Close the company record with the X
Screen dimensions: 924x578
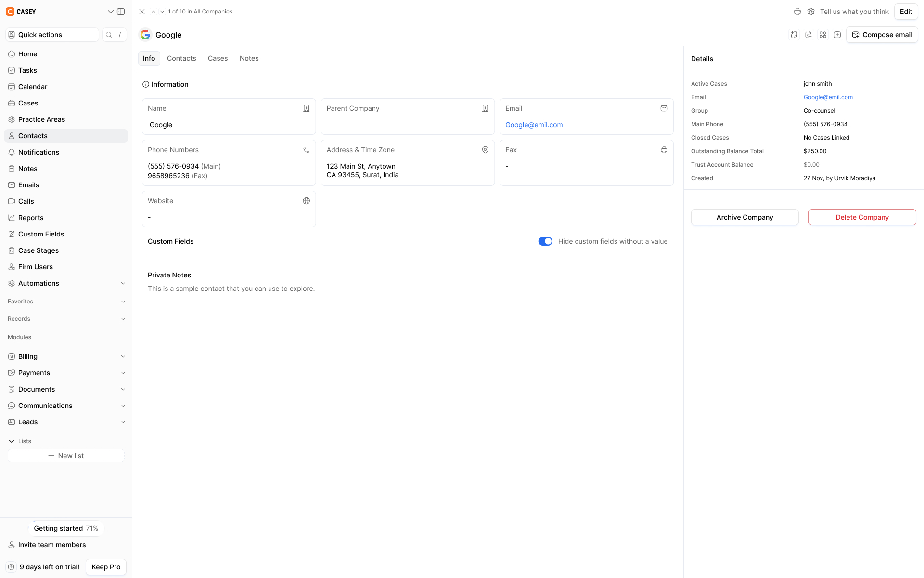pos(142,12)
